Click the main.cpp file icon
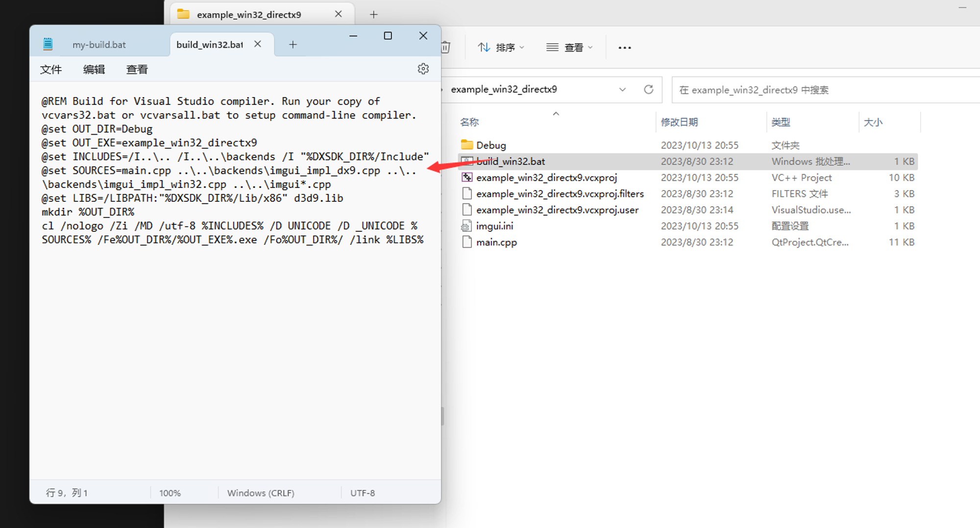 click(x=466, y=242)
